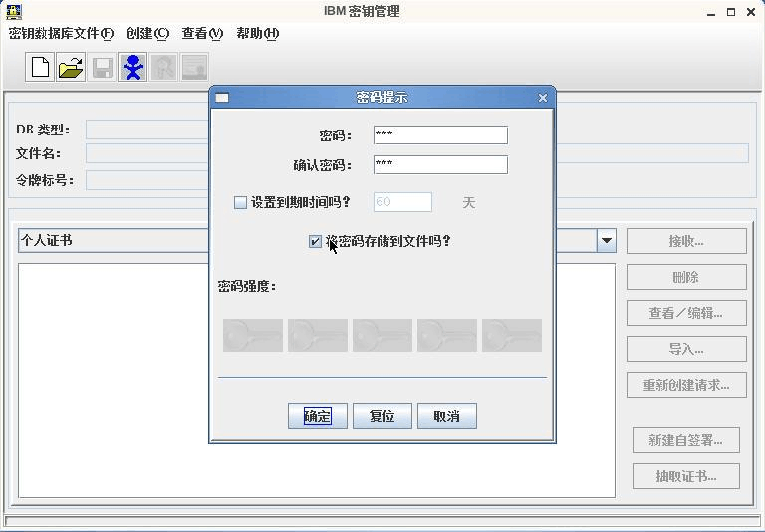Screen dimensions: 765x532
Task: Click the greyed-out key toolbar icon
Action: pyautogui.click(x=163, y=67)
